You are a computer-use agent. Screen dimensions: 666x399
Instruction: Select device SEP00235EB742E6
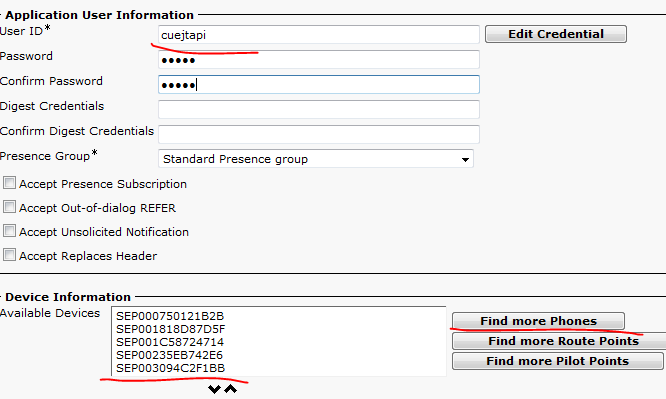click(x=169, y=355)
